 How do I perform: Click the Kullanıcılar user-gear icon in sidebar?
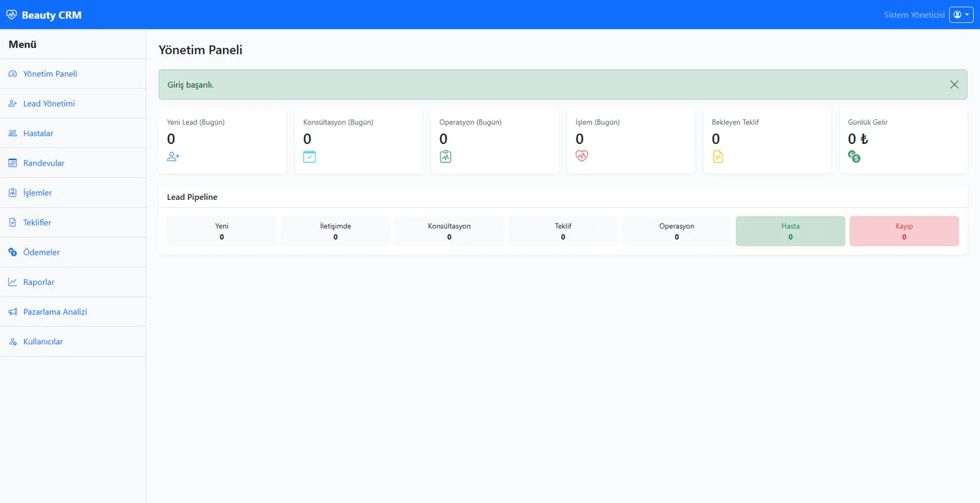(13, 341)
